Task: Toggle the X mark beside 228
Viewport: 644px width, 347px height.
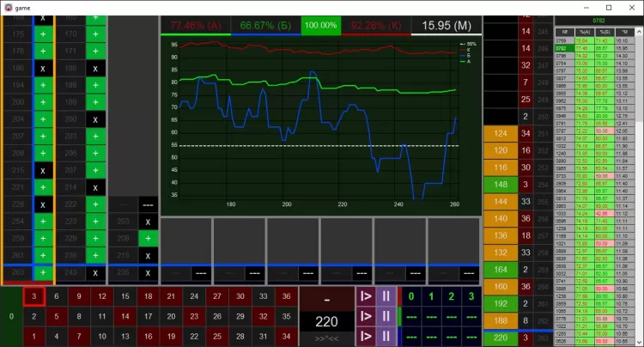Action: [x=43, y=204]
